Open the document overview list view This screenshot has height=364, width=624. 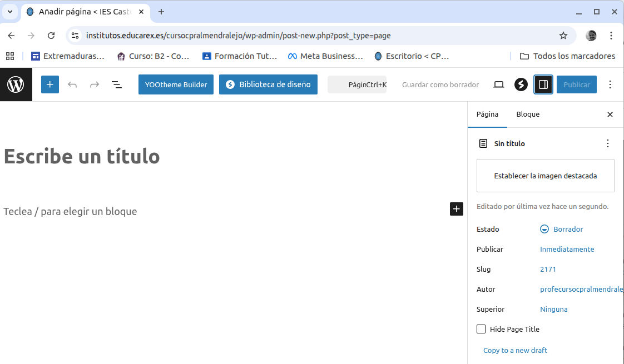pyautogui.click(x=117, y=84)
